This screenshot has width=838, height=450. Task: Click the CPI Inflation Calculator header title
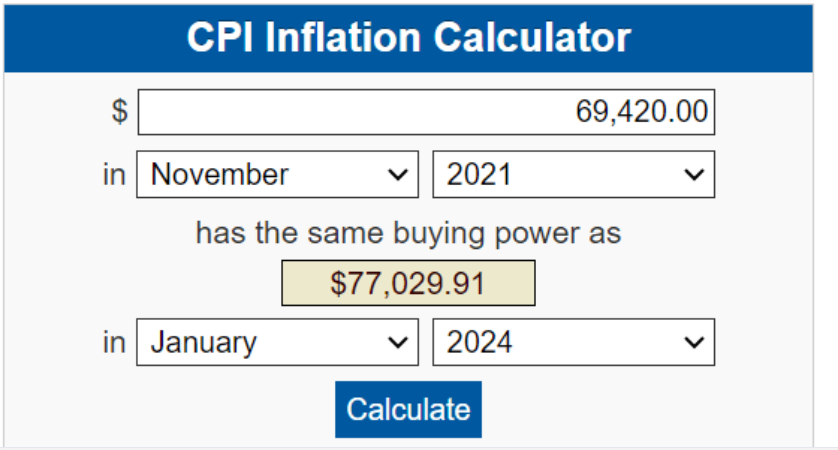point(408,38)
